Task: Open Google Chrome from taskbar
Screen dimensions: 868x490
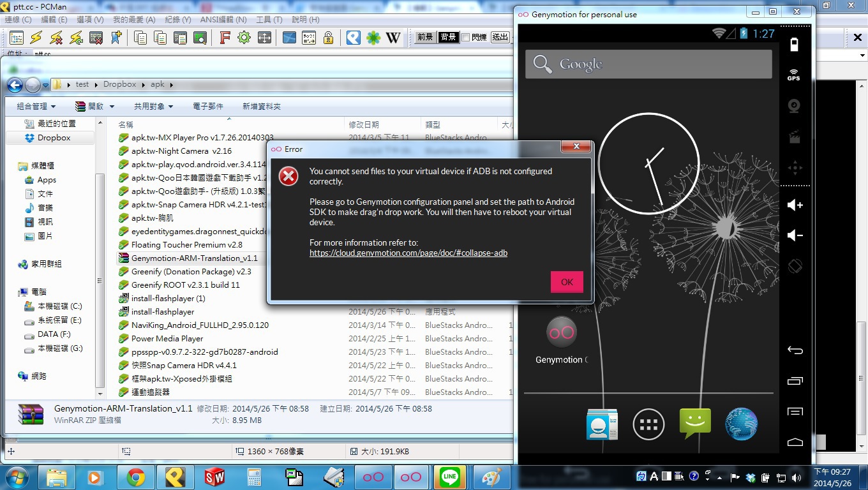Action: click(135, 477)
